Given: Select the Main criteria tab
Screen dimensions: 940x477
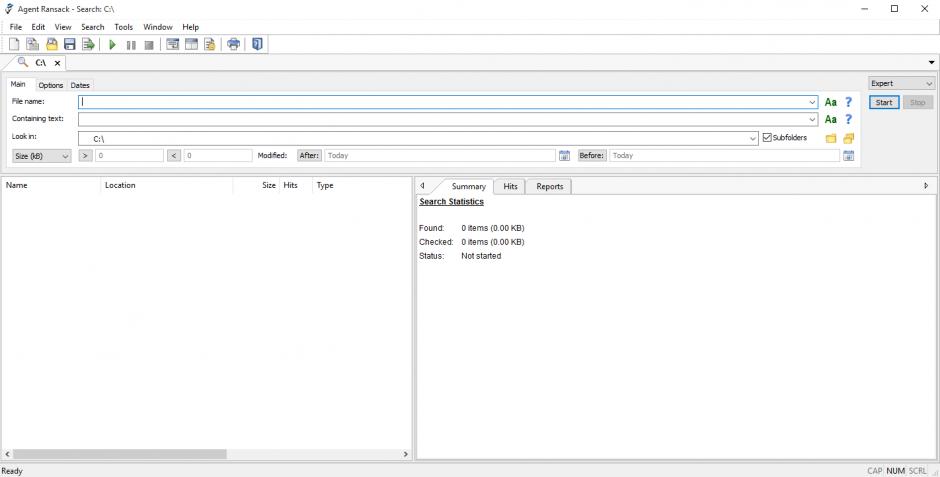Looking at the screenshot, I should [18, 84].
